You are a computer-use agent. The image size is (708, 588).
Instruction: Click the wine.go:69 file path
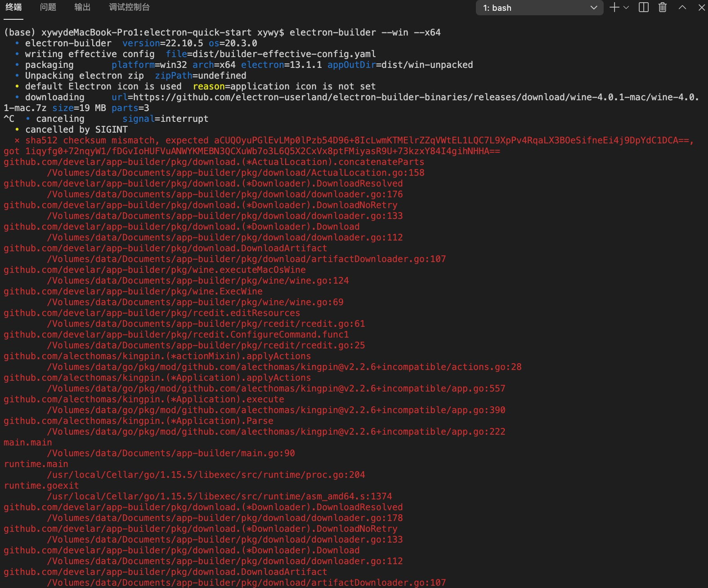click(195, 302)
